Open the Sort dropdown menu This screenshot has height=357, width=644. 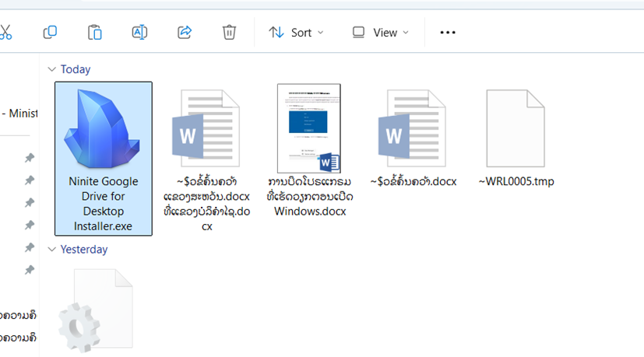[296, 33]
